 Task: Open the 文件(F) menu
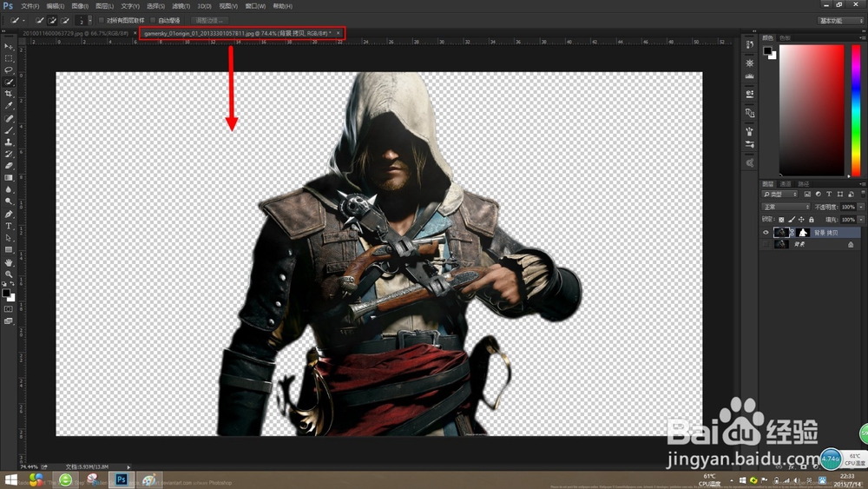pyautogui.click(x=30, y=6)
